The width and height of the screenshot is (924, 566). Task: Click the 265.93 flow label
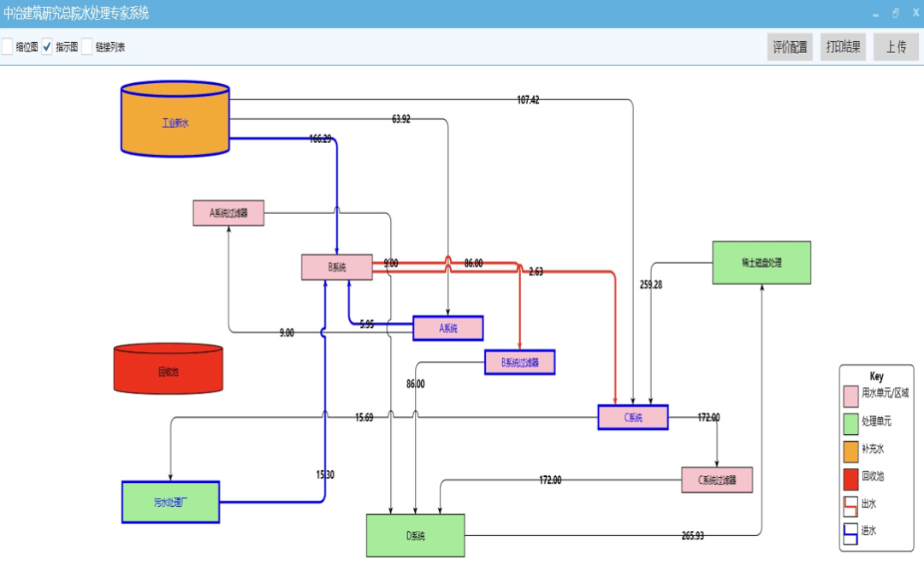click(x=692, y=535)
